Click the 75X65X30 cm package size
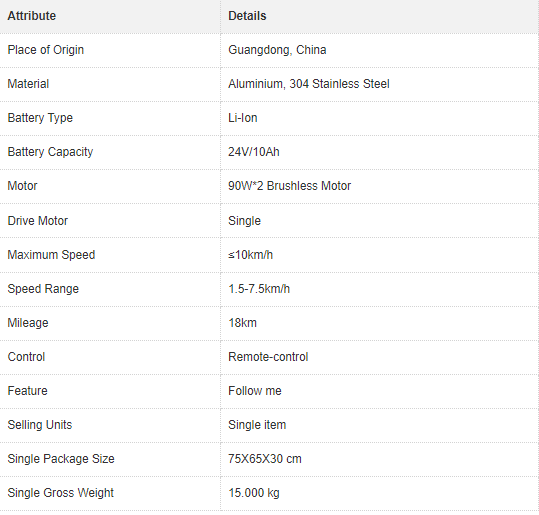 pyautogui.click(x=265, y=459)
